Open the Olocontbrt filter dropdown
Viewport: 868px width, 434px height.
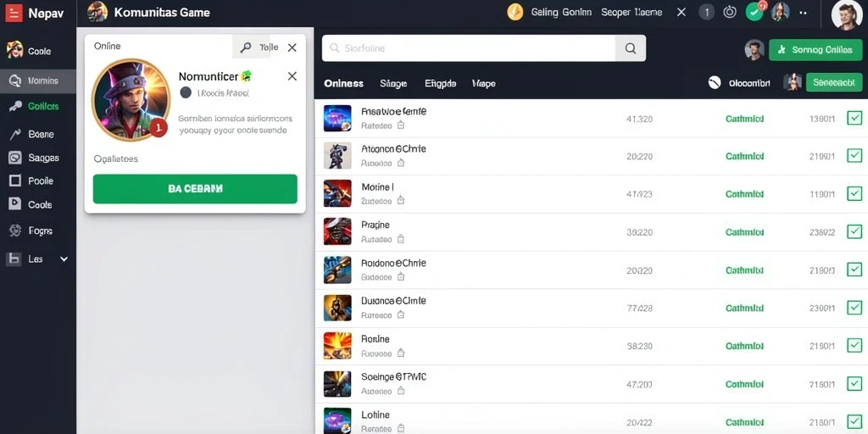click(x=739, y=83)
